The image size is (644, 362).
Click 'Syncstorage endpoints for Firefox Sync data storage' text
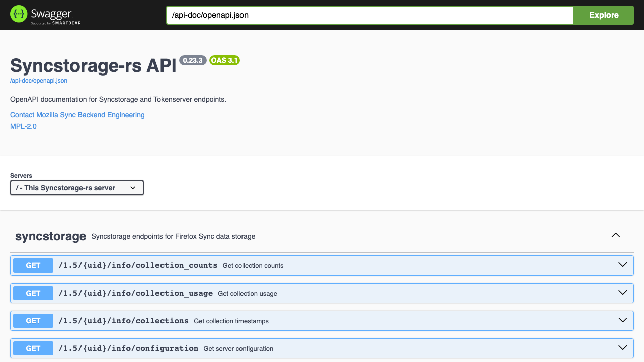pyautogui.click(x=173, y=236)
